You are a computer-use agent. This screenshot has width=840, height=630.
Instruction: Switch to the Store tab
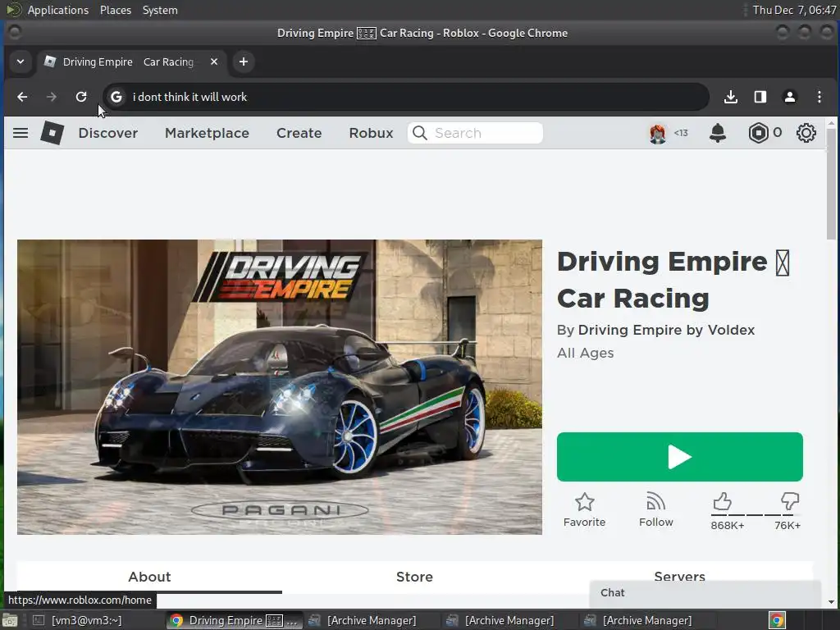coord(414,577)
